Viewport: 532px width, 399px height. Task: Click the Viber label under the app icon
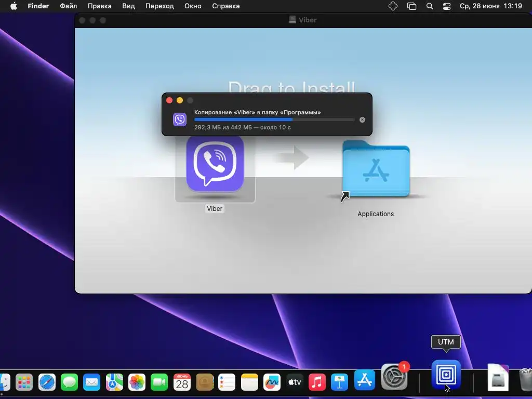coord(215,209)
